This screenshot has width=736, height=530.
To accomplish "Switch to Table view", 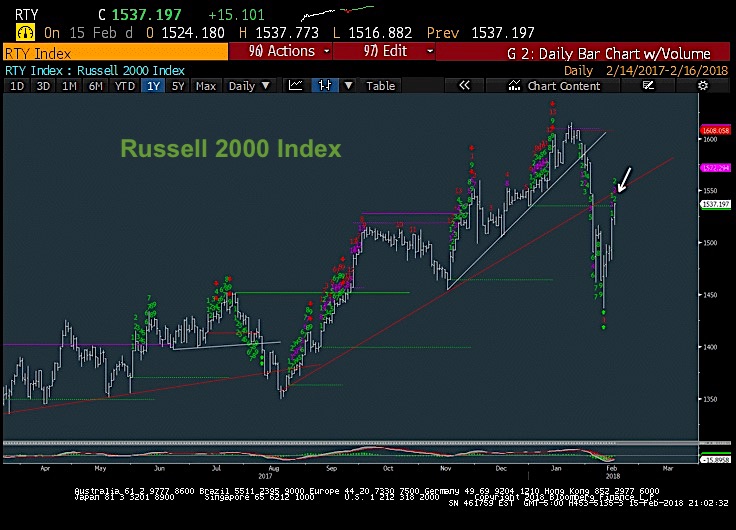I will coord(381,86).
